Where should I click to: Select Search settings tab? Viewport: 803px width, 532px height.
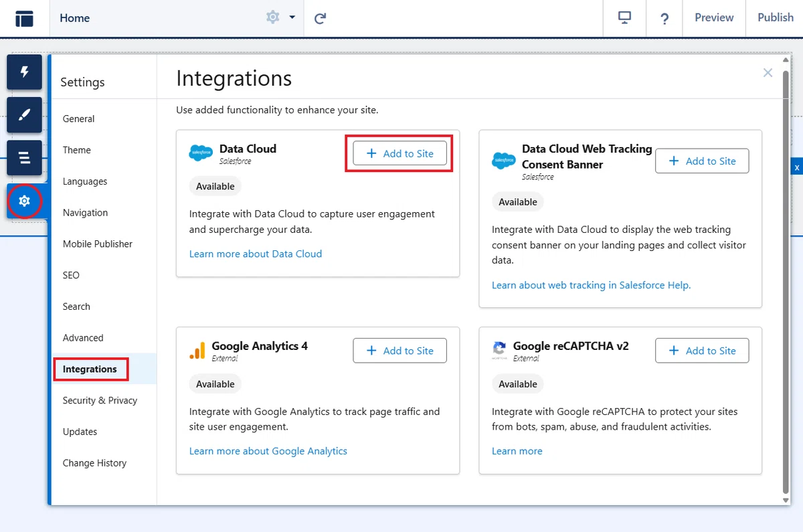(104, 306)
